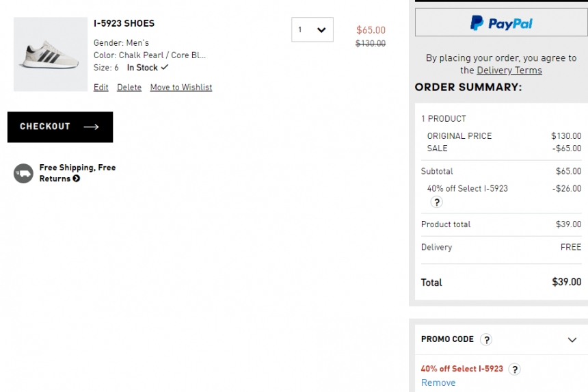Click Edit link for I-5923 shoes
The image size is (588, 392).
pyautogui.click(x=101, y=88)
